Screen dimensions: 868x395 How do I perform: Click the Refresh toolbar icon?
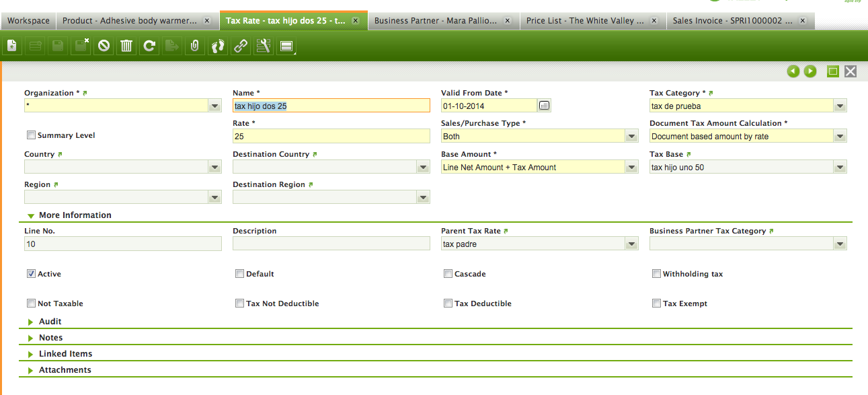[x=149, y=46]
